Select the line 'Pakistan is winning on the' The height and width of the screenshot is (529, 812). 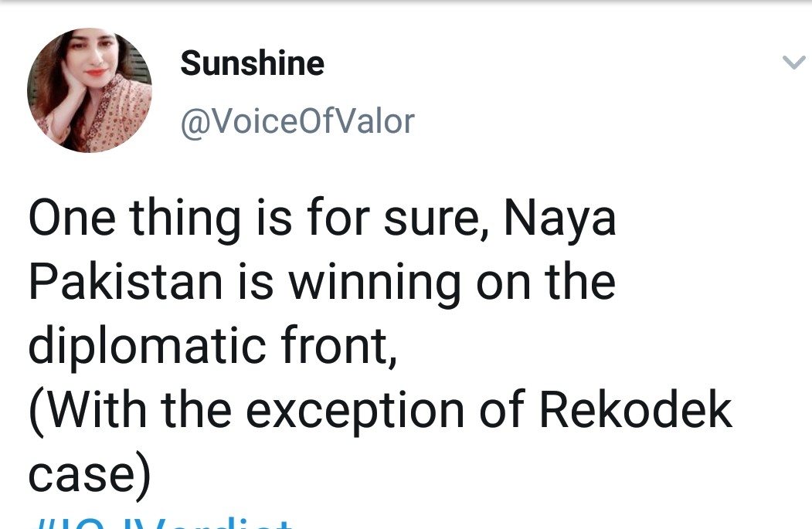tap(322, 283)
